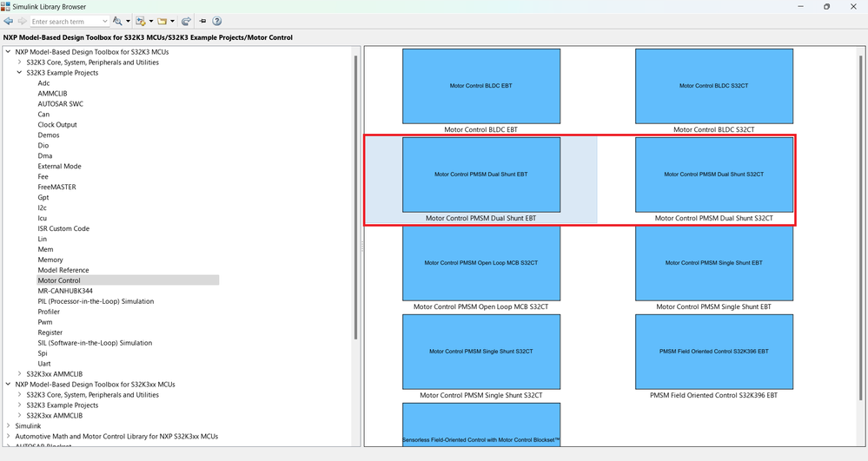Collapse the first S32K3 Example Projects node
Image resolution: width=868 pixels, height=461 pixels.
coord(19,73)
